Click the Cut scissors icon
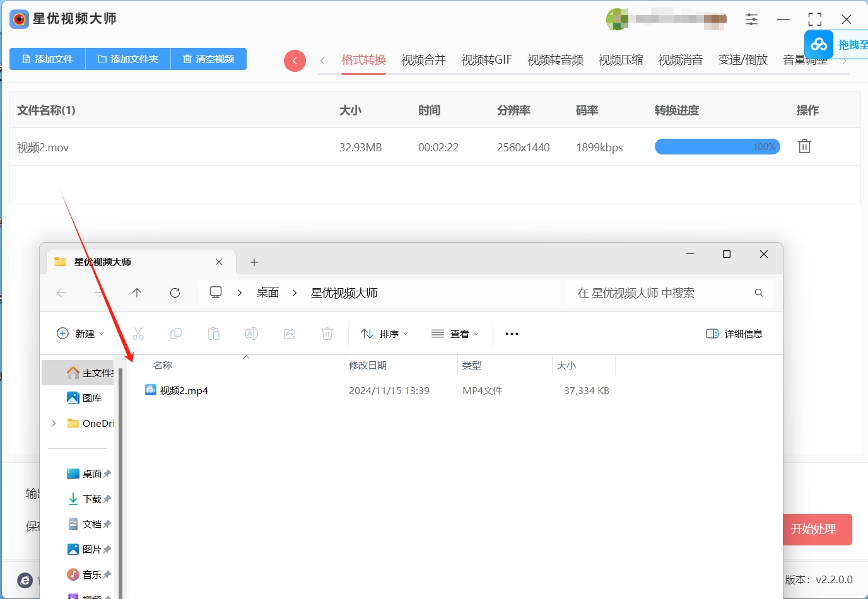 pos(138,334)
